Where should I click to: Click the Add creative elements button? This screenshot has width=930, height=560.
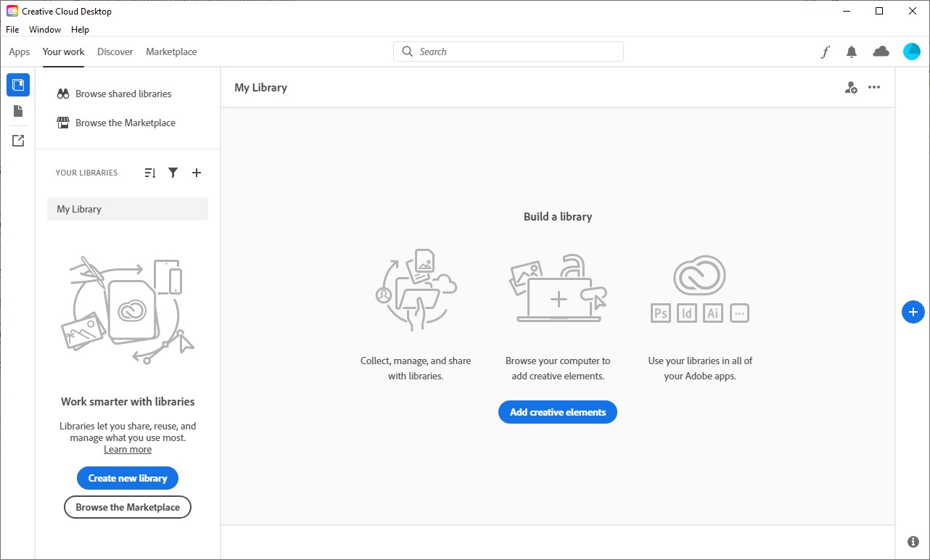pos(557,412)
